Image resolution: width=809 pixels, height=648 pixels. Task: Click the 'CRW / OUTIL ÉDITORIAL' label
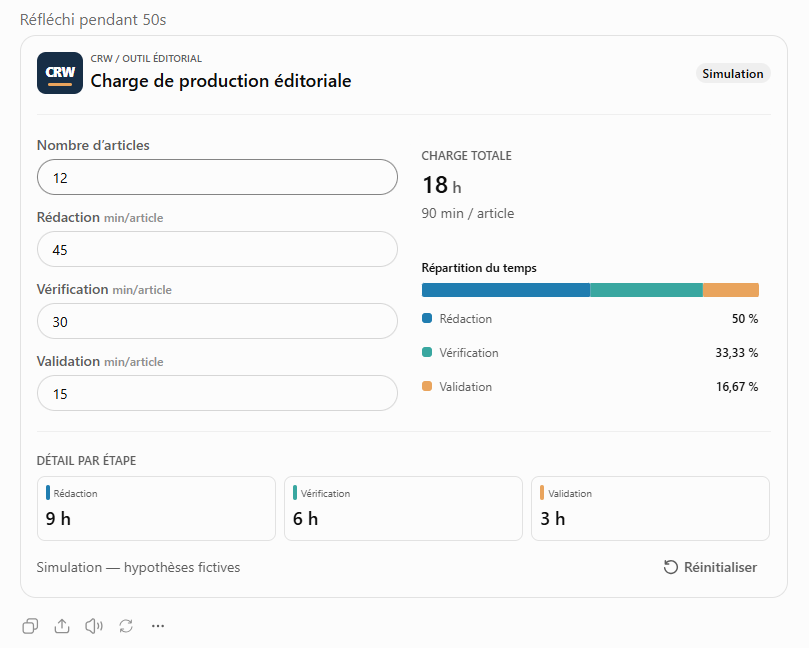(x=146, y=58)
